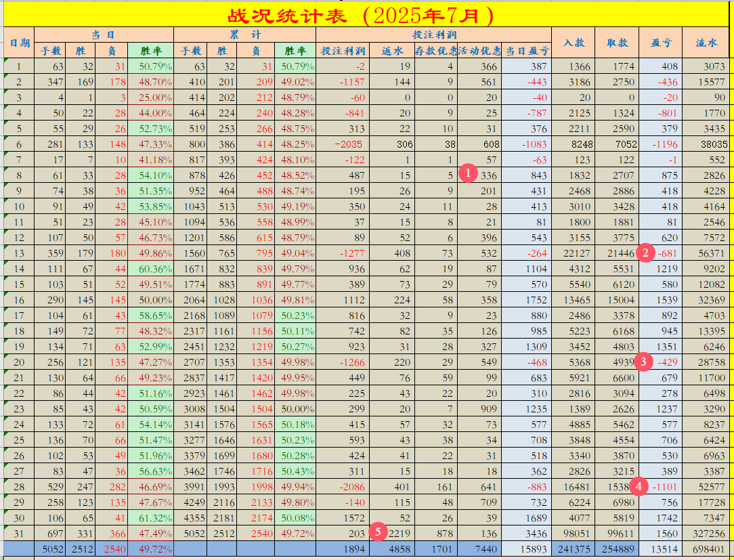Screen dimensions: 734x560
Task: Select the title 战况统计表（2025年7月）
Action: (367, 12)
